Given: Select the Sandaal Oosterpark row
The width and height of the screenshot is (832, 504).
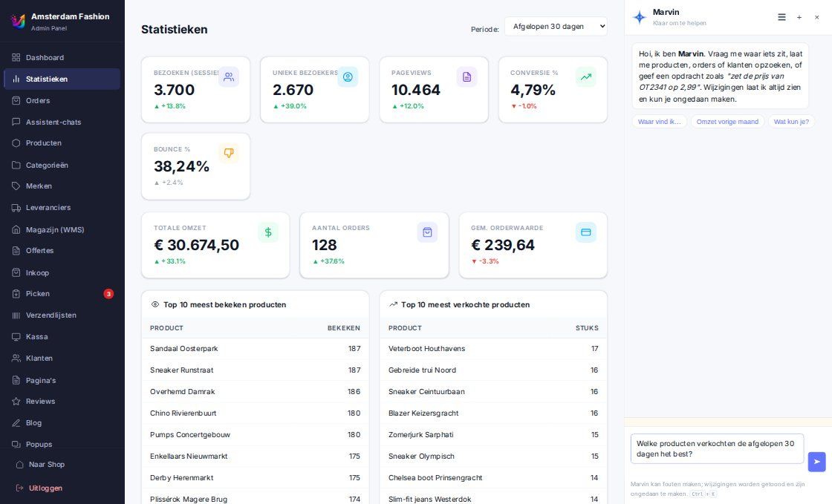Looking at the screenshot, I should [256, 349].
